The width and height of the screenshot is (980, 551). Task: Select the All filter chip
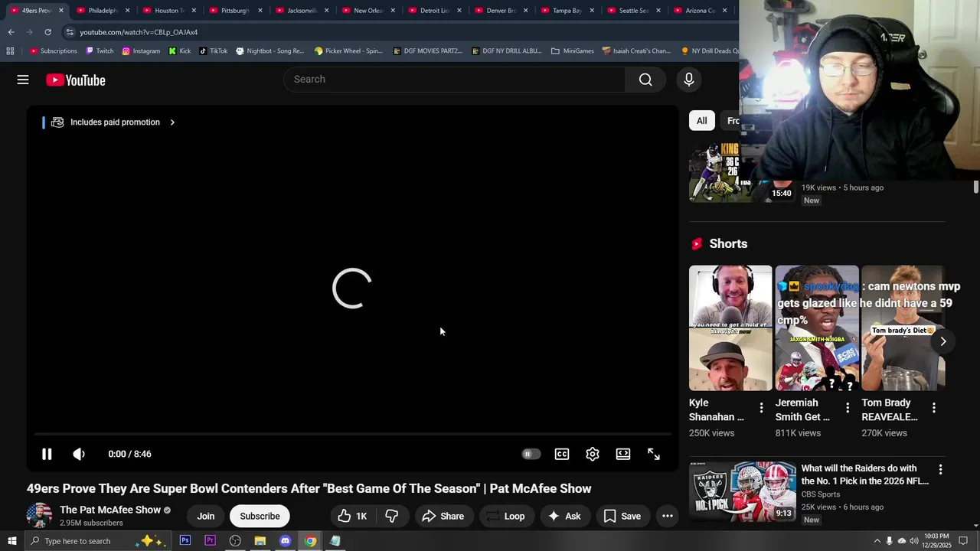[701, 121]
